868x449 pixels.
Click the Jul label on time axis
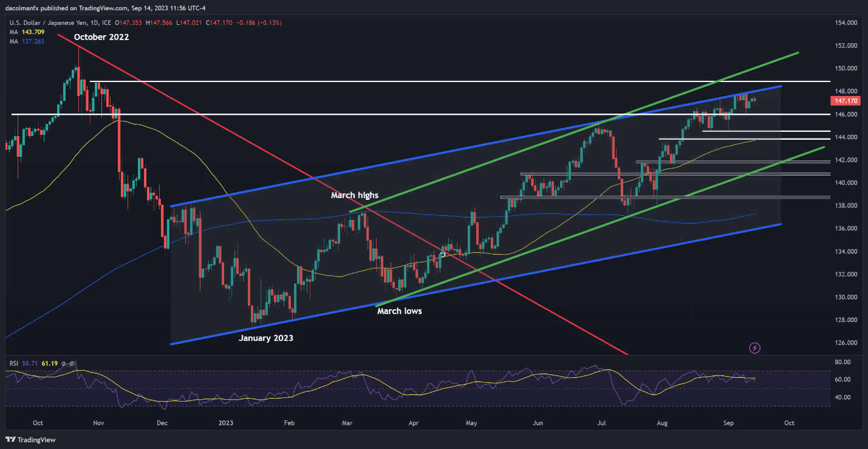[x=602, y=423]
